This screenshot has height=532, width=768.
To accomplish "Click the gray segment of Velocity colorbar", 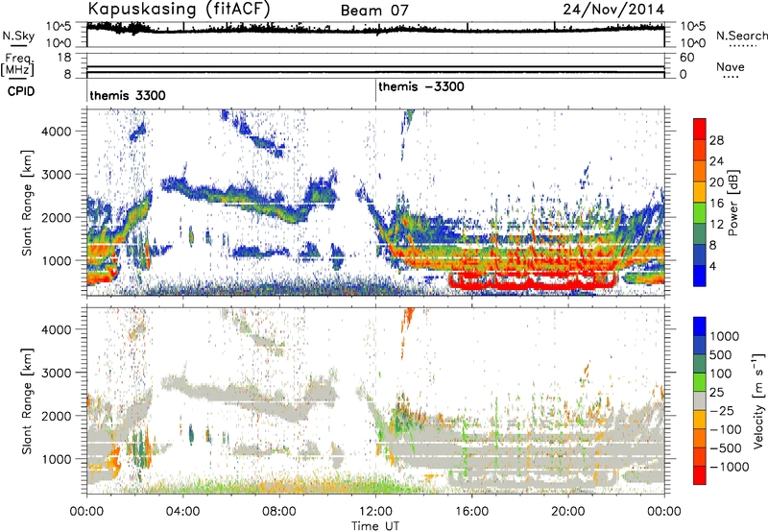I will (x=700, y=401).
